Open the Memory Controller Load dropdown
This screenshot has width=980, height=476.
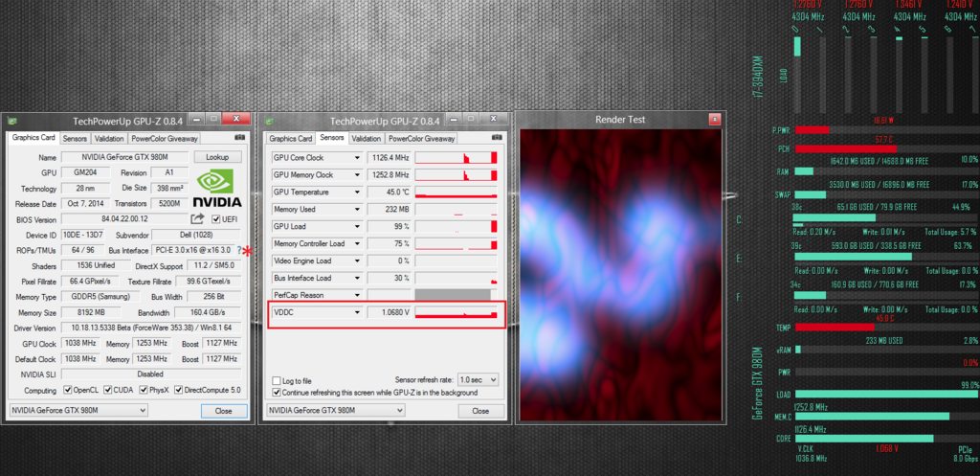pyautogui.click(x=358, y=244)
